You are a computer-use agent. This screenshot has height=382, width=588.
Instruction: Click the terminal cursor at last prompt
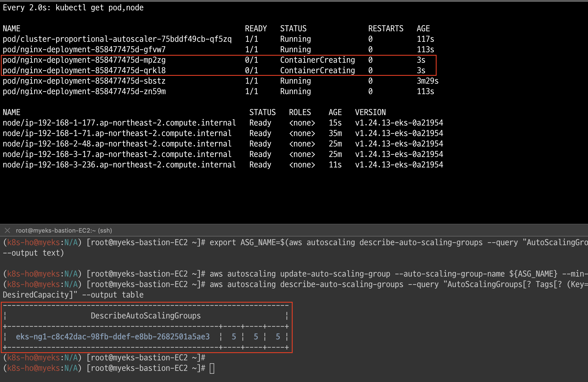(x=212, y=368)
